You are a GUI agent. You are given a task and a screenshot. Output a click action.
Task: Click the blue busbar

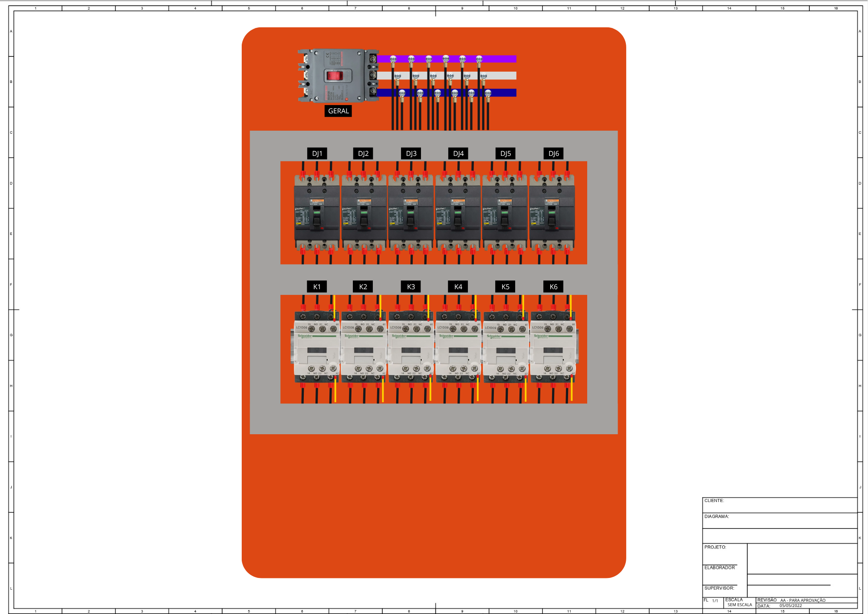click(503, 92)
